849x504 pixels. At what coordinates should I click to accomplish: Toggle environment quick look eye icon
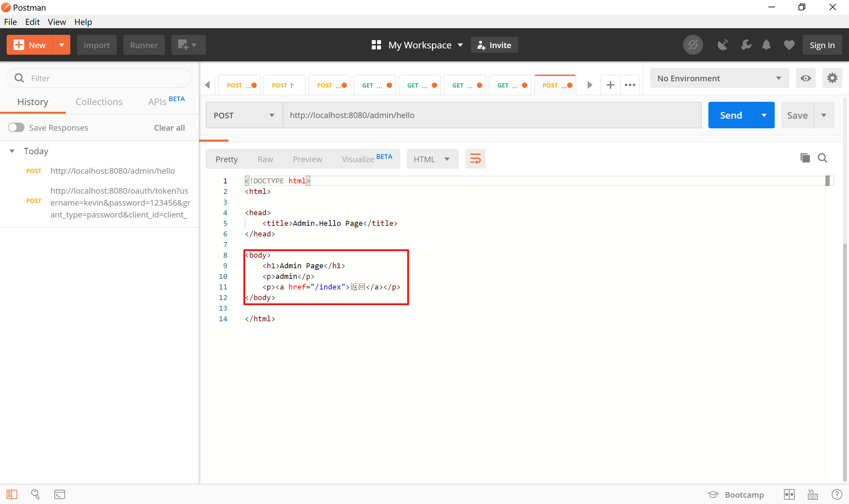tap(806, 78)
